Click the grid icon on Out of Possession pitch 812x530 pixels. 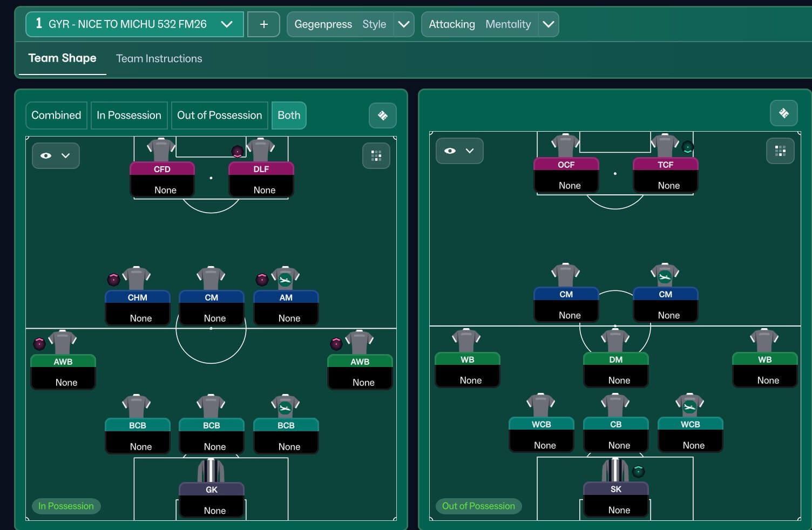(780, 151)
